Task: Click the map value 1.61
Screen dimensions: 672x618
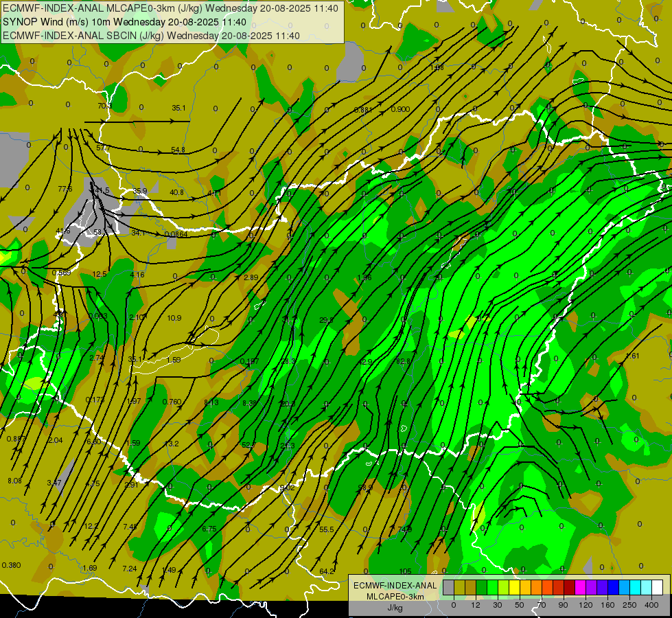Action: (633, 356)
